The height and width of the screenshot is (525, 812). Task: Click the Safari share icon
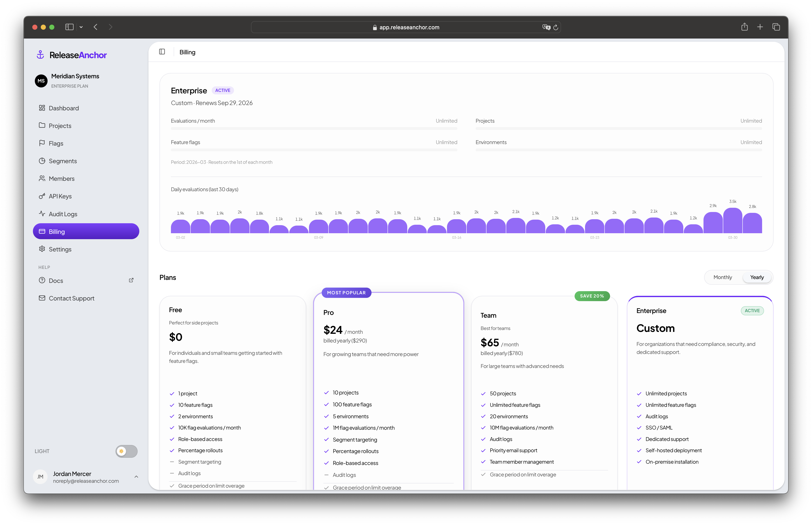pos(744,27)
